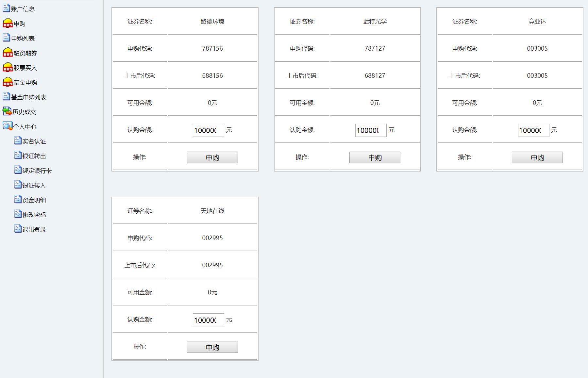Image resolution: width=588 pixels, height=378 pixels.
Task: Focus the 认购金额 field for 竞业达
Action: coord(533,130)
